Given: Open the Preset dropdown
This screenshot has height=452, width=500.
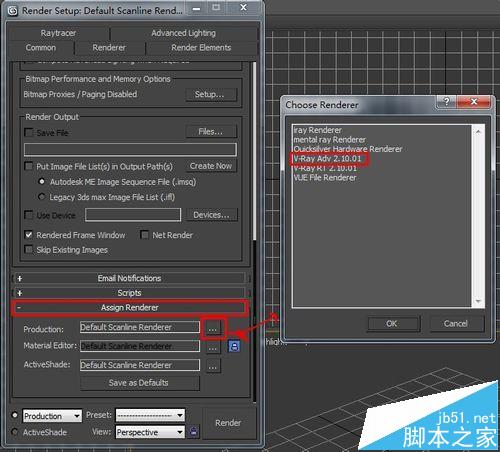Looking at the screenshot, I should tap(150, 415).
